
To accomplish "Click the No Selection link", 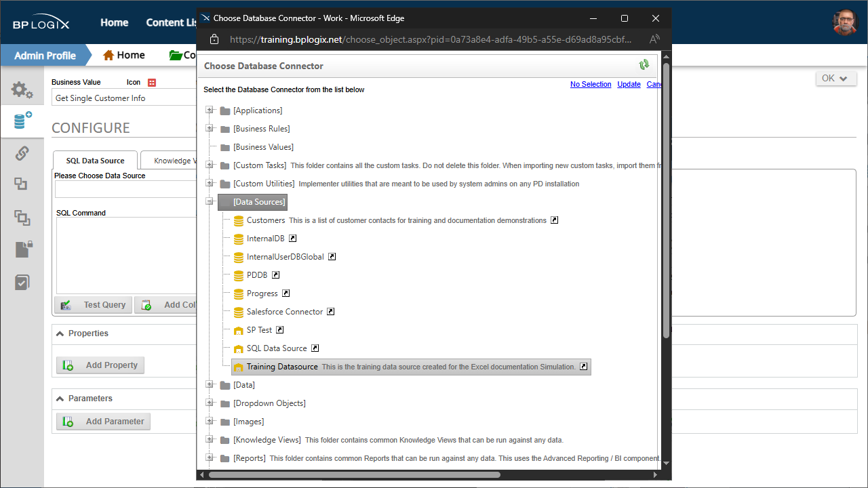I will point(591,84).
